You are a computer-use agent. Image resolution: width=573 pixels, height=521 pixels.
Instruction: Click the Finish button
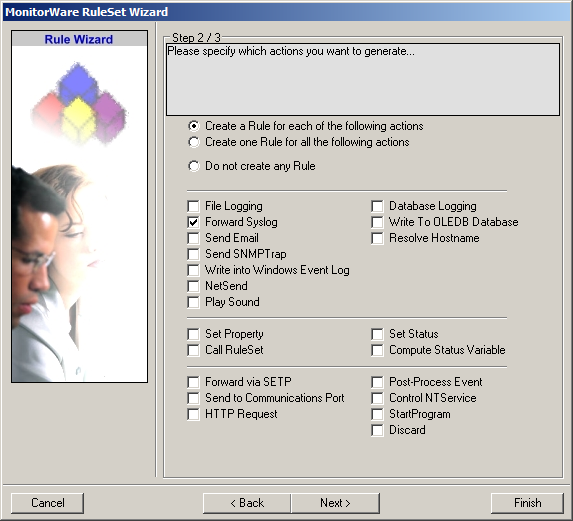point(527,503)
